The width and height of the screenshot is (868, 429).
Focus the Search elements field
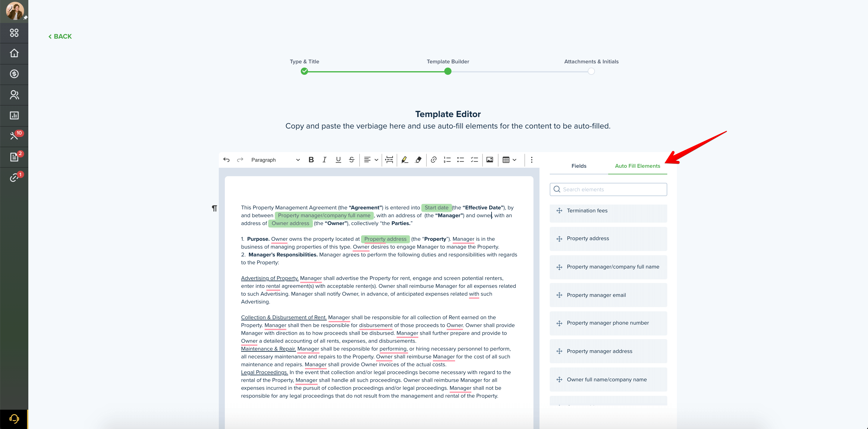608,189
